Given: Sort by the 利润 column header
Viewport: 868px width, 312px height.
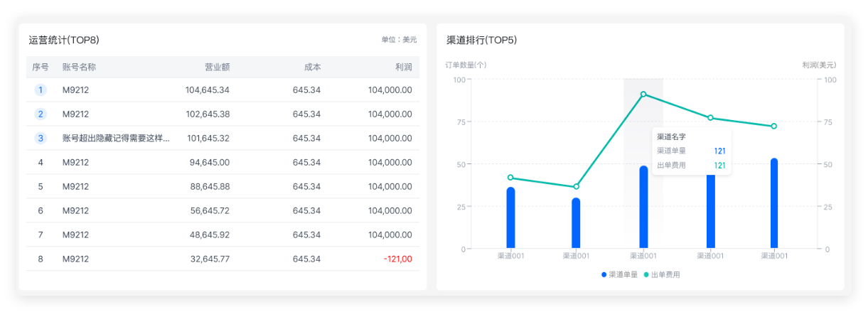Looking at the screenshot, I should tap(403, 68).
